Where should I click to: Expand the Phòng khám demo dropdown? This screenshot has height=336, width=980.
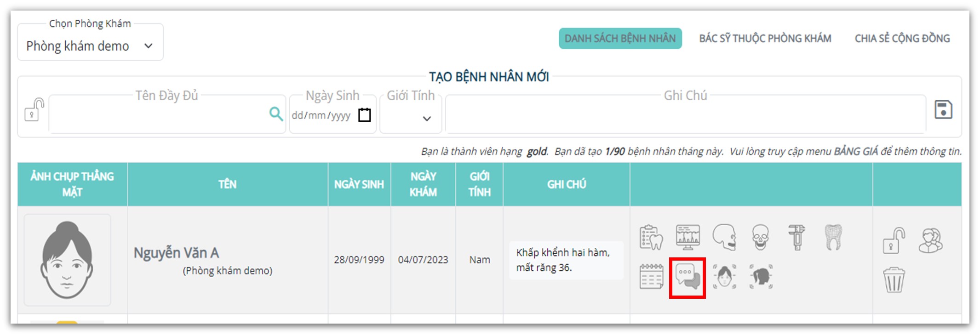[x=90, y=46]
